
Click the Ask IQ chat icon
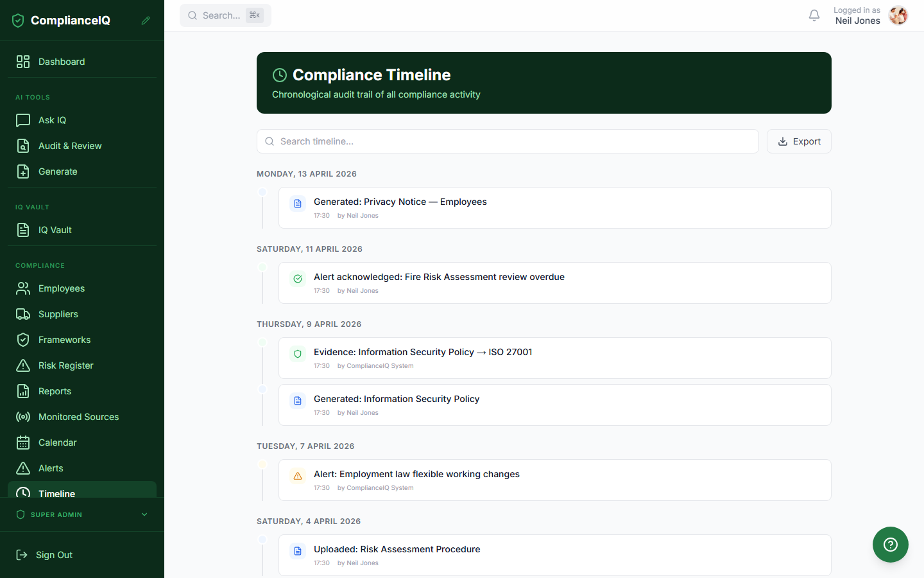pos(23,120)
